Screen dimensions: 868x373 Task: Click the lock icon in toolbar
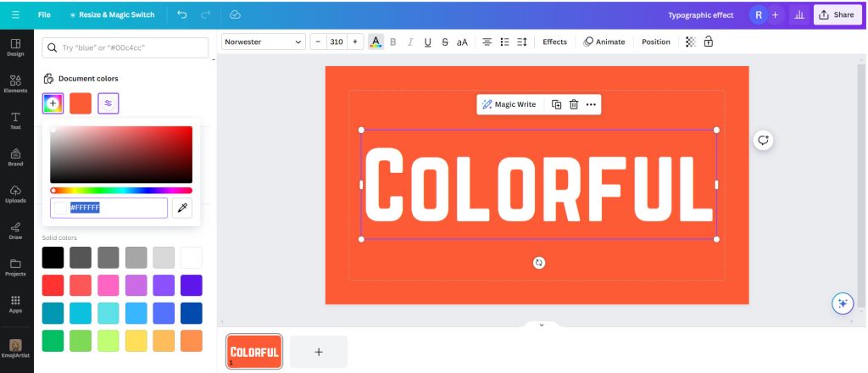coord(709,42)
